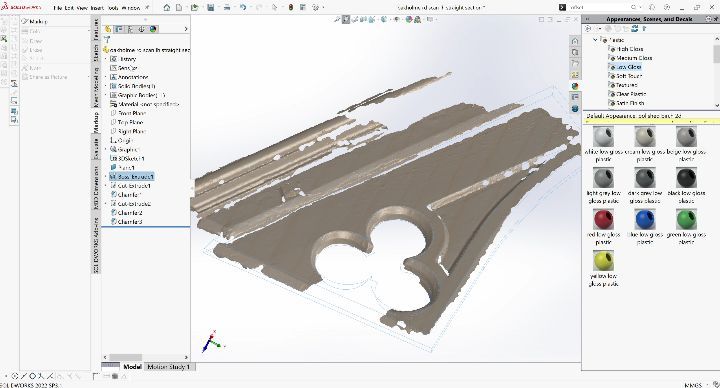Viewport: 720px width, 388px height.
Task: Select the Appearances color ball task pane icon
Action: tap(575, 86)
